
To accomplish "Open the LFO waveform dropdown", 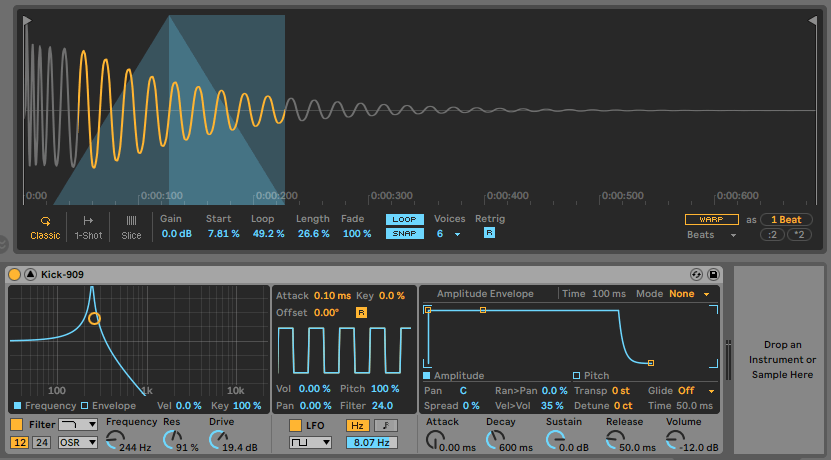I will 310,443.
